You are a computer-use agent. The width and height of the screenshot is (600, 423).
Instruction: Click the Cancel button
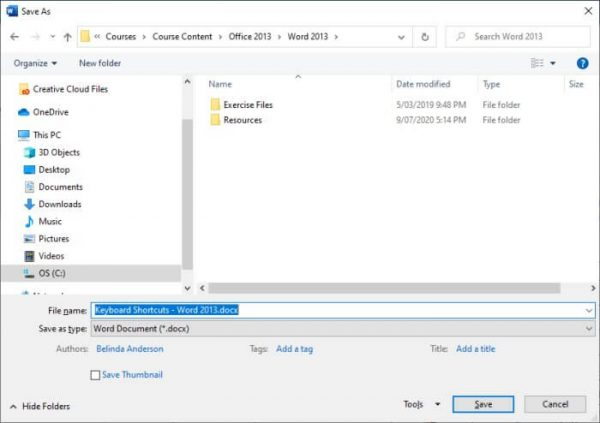click(x=555, y=404)
